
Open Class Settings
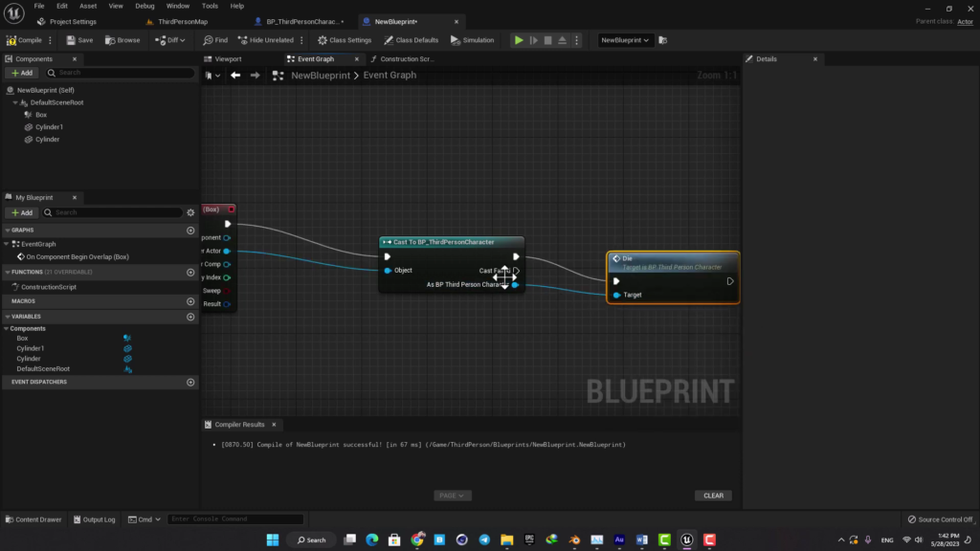(345, 40)
